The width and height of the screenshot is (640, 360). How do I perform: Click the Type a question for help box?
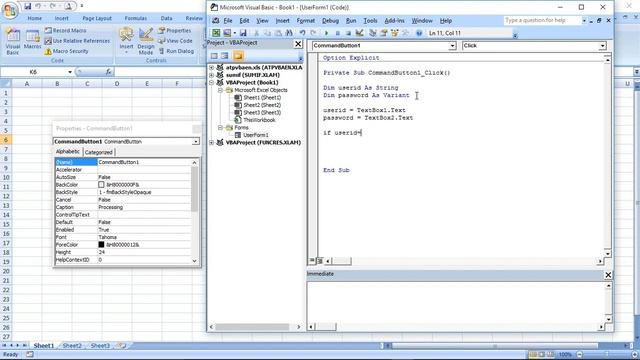[x=542, y=20]
